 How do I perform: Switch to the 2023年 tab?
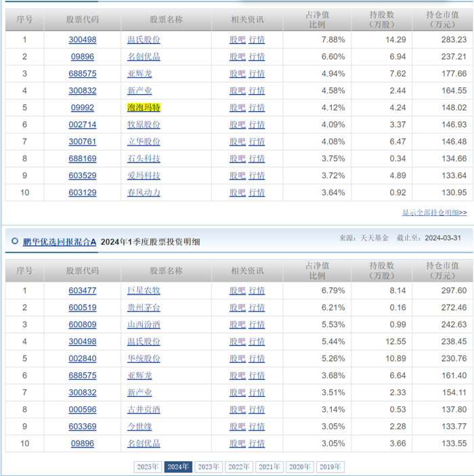[x=209, y=467]
